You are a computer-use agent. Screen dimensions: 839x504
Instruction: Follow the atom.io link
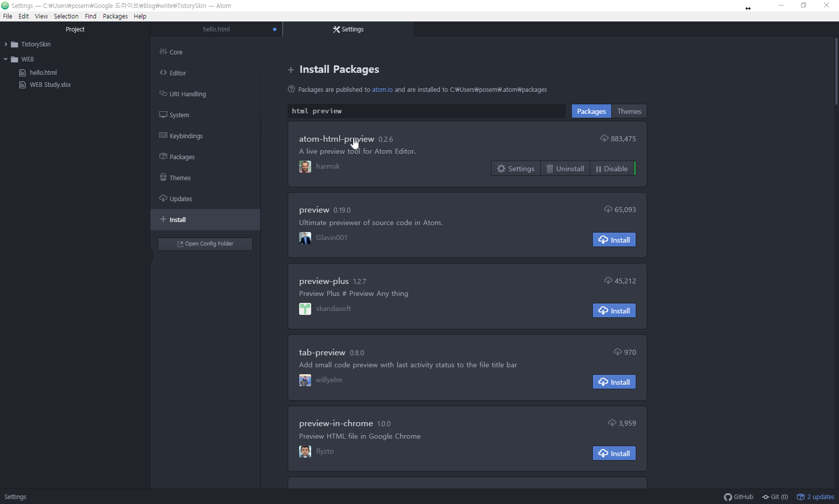[x=383, y=90]
